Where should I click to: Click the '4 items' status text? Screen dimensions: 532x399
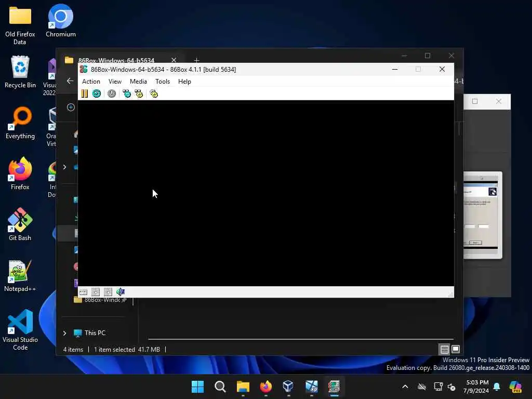[73, 350]
